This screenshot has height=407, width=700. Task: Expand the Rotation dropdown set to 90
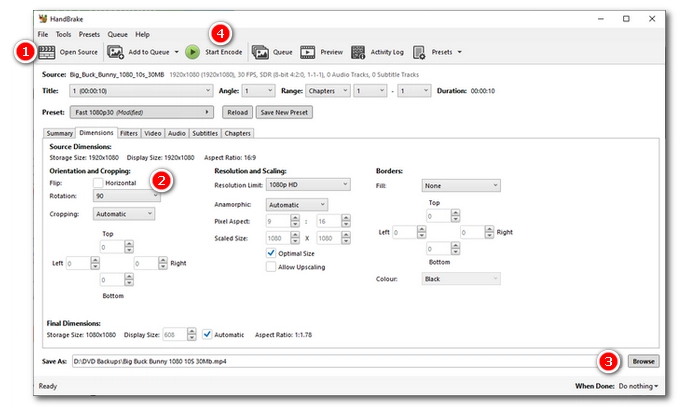[127, 196]
